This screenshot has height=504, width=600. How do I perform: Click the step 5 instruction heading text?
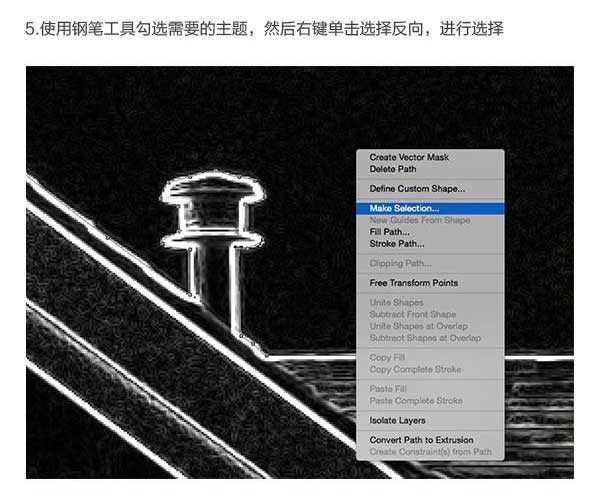263,30
